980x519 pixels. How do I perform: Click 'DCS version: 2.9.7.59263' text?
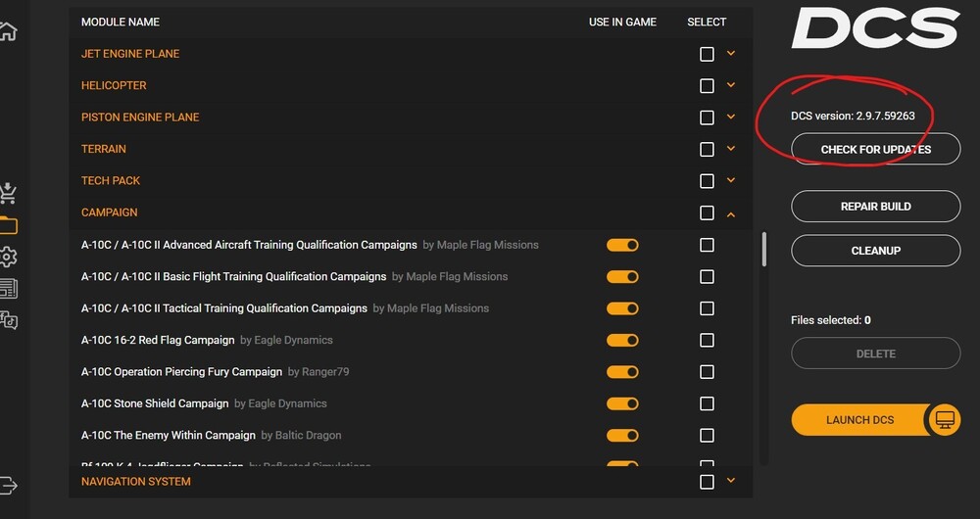854,117
